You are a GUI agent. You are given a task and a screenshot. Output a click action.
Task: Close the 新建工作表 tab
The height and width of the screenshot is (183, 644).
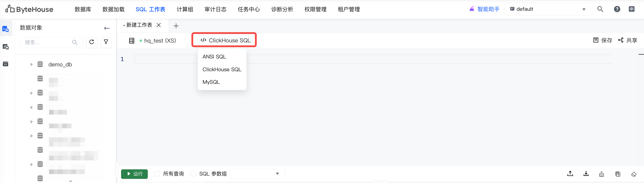(159, 25)
